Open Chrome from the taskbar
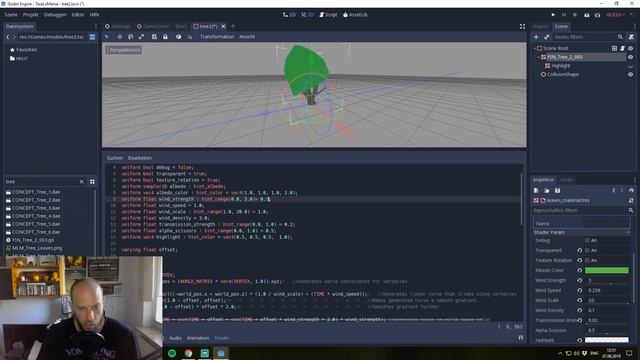 pyautogui.click(x=188, y=353)
